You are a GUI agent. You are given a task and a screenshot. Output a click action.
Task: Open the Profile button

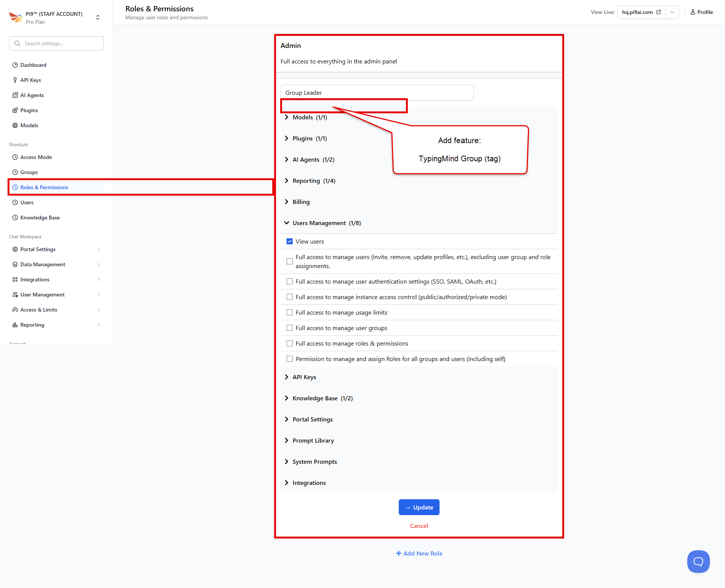(x=702, y=12)
